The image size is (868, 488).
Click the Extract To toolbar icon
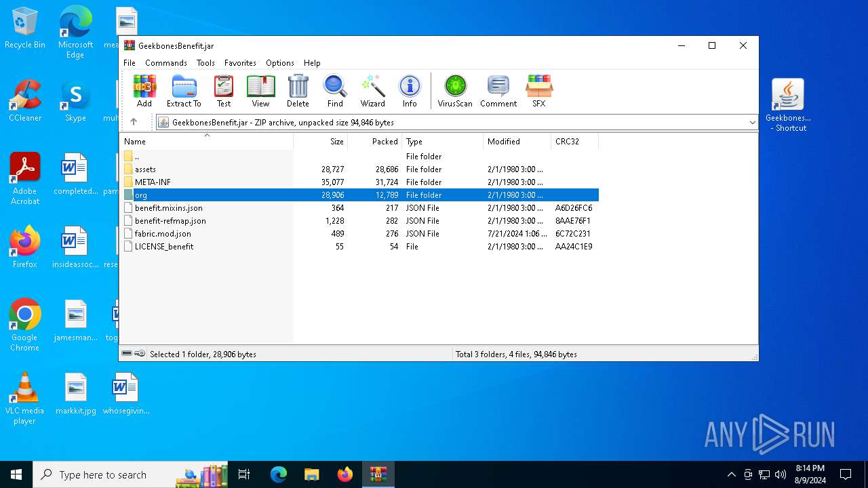[184, 91]
